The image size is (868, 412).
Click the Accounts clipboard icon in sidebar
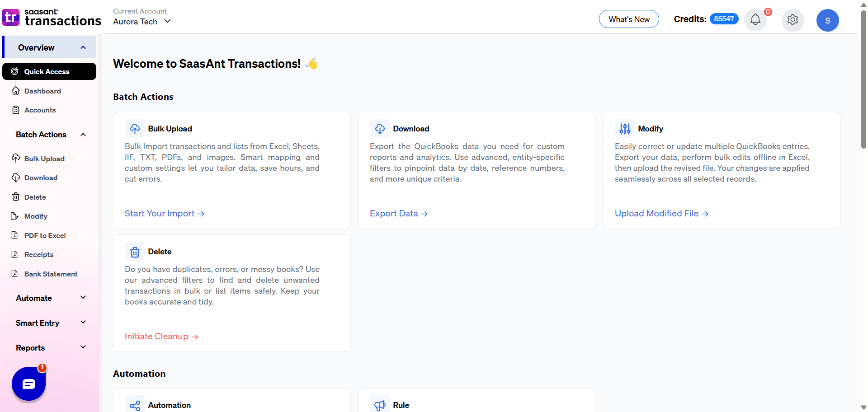click(x=16, y=110)
